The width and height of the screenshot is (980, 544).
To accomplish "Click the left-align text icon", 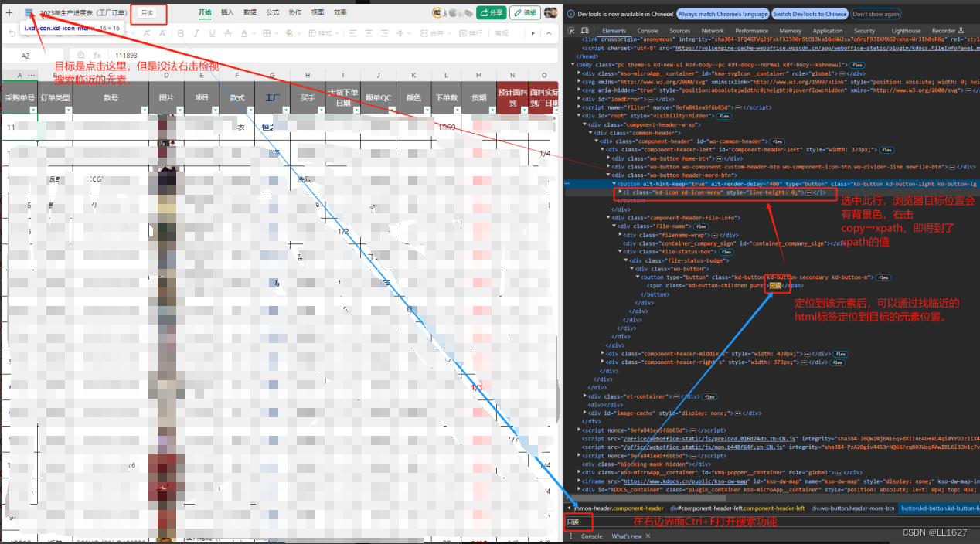I will (x=354, y=33).
